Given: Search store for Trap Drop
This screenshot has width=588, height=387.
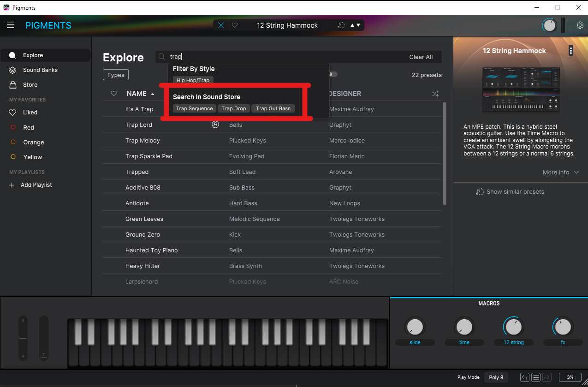Looking at the screenshot, I should tap(234, 108).
